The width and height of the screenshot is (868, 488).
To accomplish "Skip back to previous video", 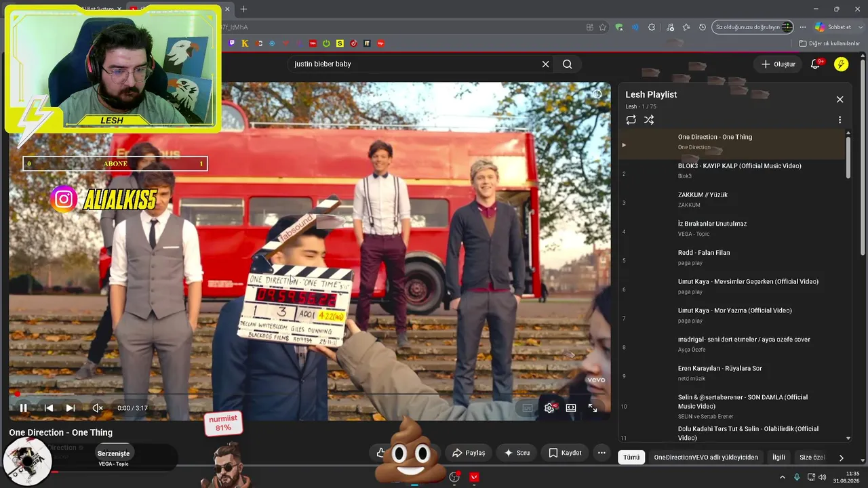I will (49, 408).
